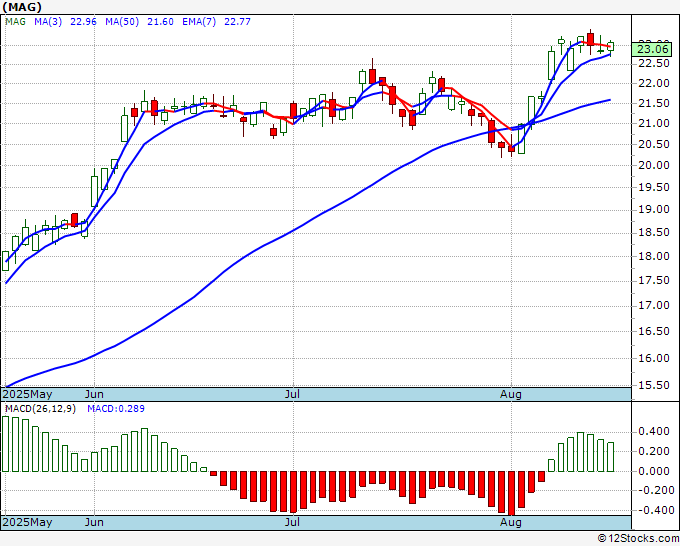Select the EMA(7) legend label

coord(199,22)
